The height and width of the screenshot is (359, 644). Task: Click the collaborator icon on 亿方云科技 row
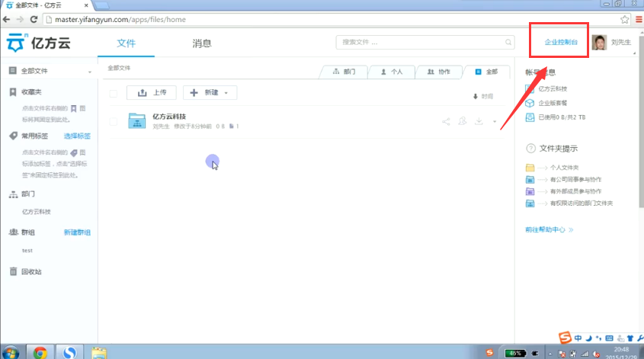pos(463,121)
